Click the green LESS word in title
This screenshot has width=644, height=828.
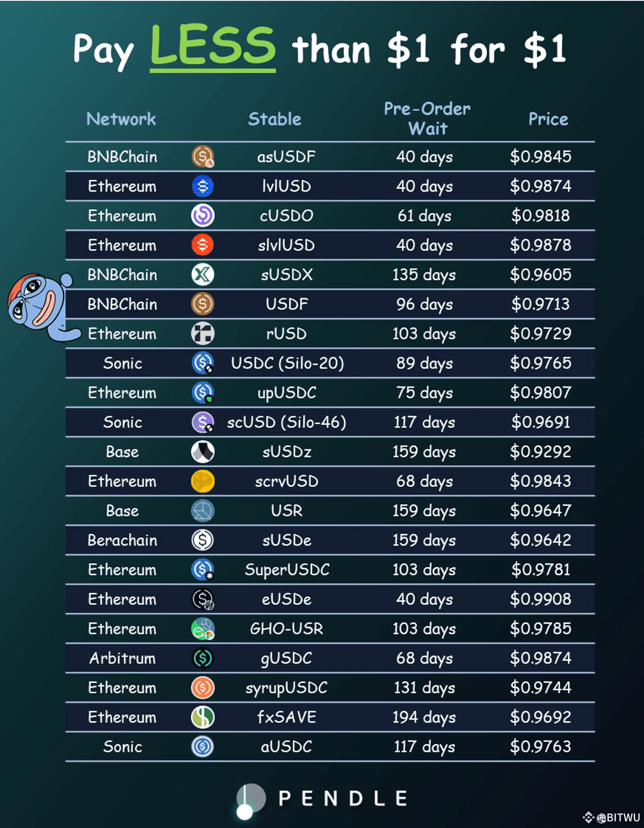click(213, 46)
